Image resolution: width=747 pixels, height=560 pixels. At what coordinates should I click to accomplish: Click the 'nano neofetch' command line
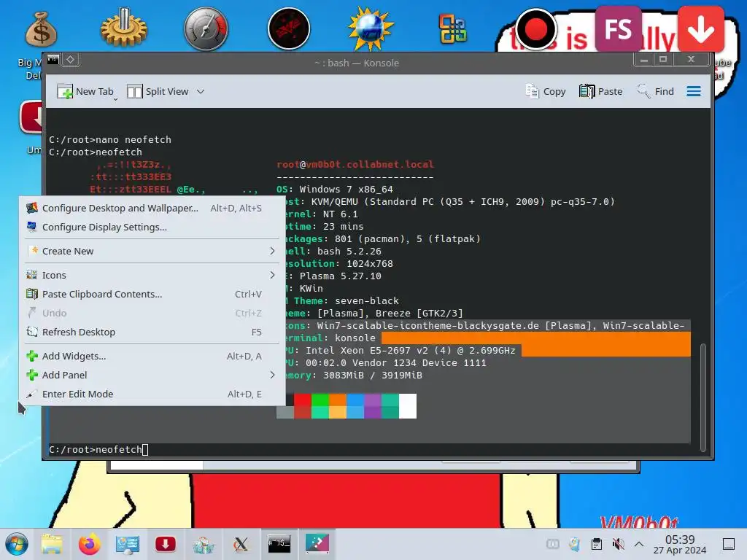(110, 139)
